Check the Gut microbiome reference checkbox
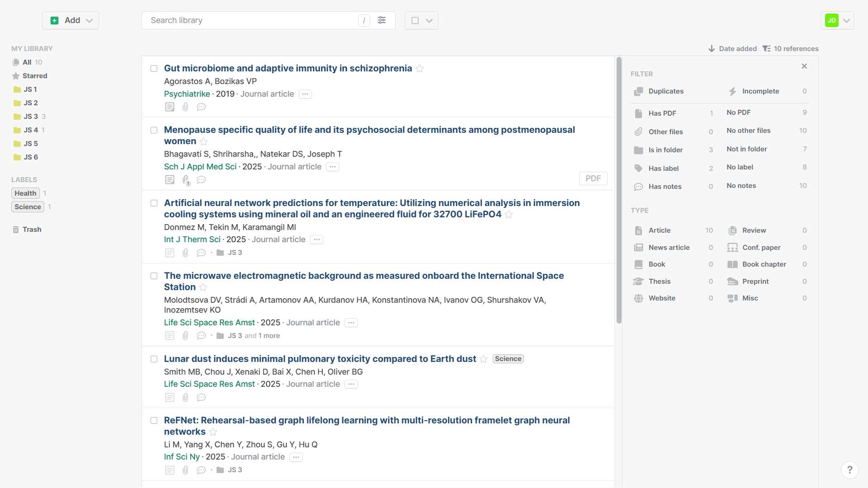Viewport: 868px width, 488px height. coord(154,69)
